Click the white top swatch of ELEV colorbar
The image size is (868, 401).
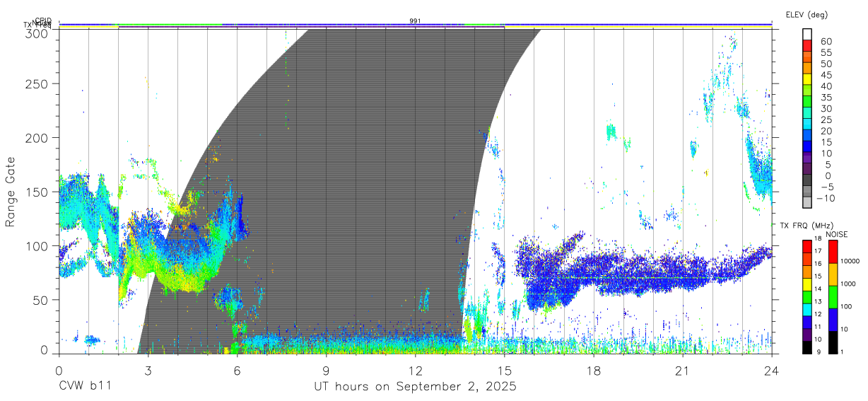[807, 34]
